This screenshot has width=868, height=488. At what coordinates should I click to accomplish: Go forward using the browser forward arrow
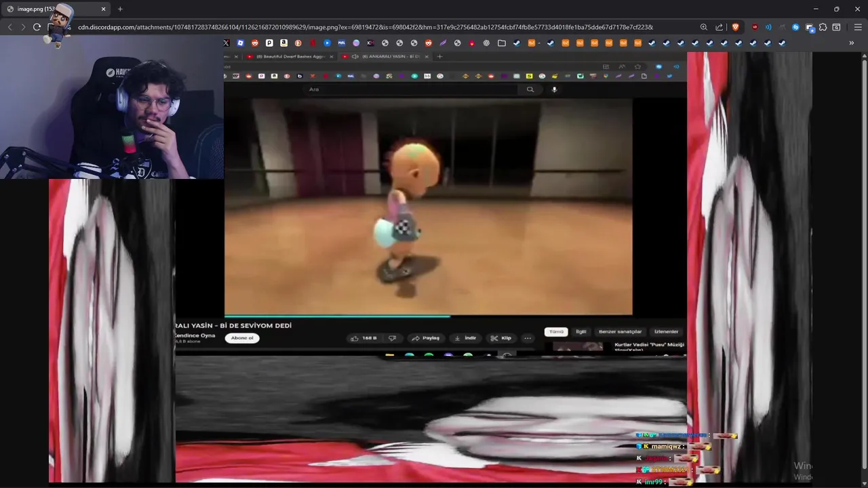[x=23, y=27]
